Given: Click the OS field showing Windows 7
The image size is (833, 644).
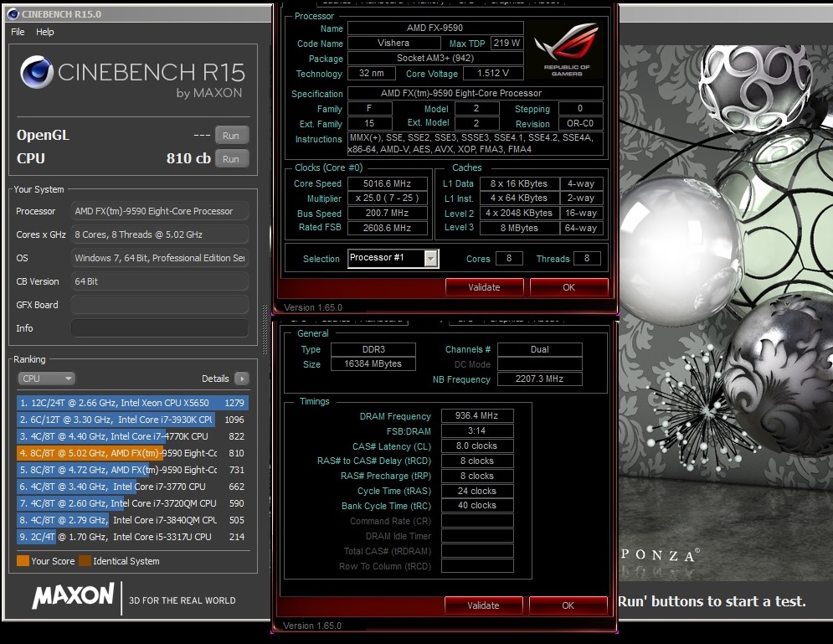Looking at the screenshot, I should click(159, 258).
